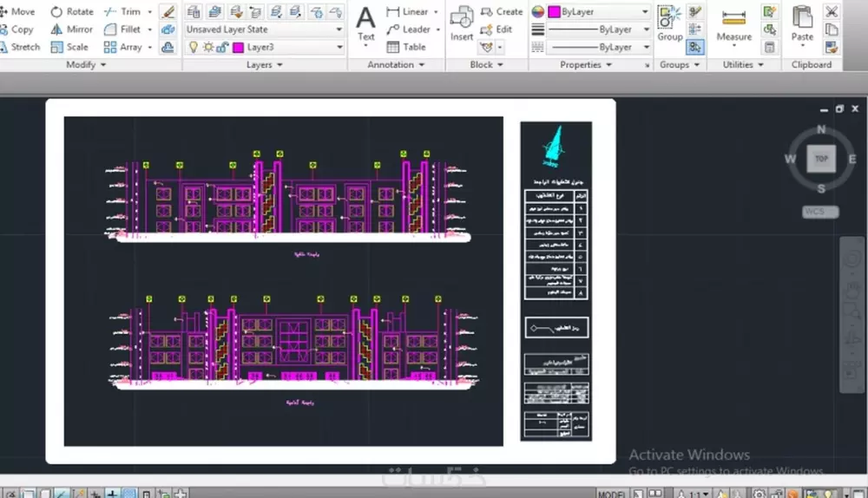Image resolution: width=868 pixels, height=498 pixels.
Task: Expand the Modify panel
Action: [86, 65]
